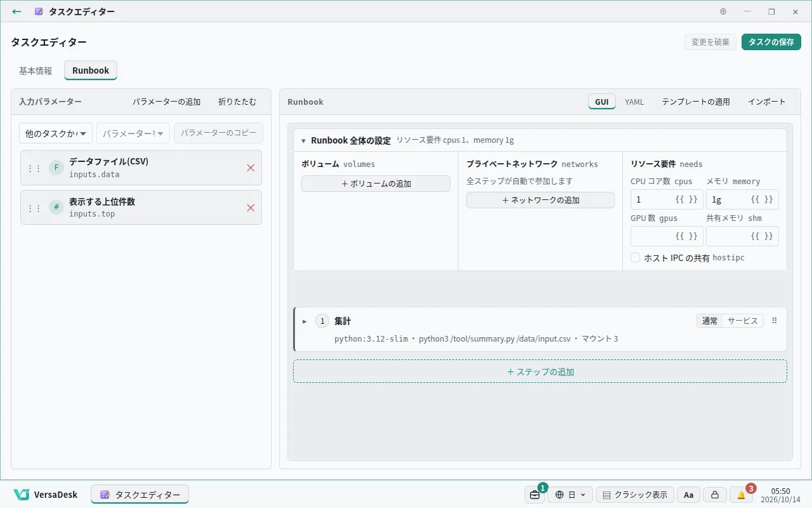
Task: Open the briefcase tray icon
Action: pyautogui.click(x=535, y=495)
